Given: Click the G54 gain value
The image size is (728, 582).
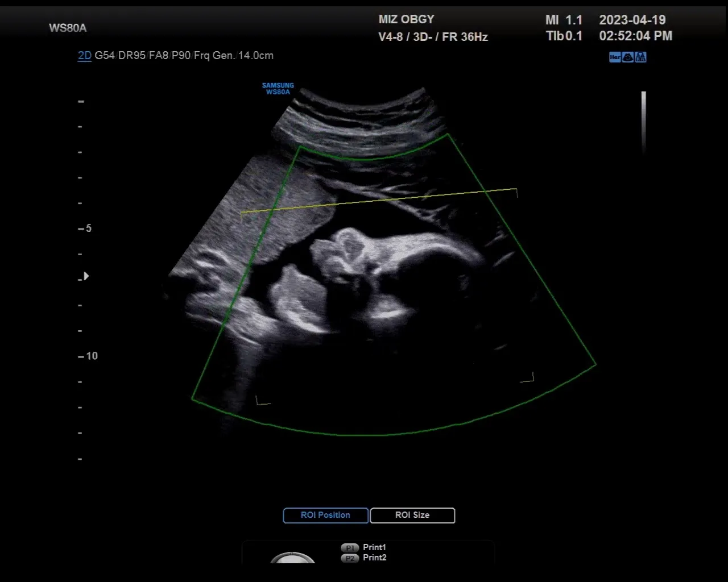Looking at the screenshot, I should point(105,56).
